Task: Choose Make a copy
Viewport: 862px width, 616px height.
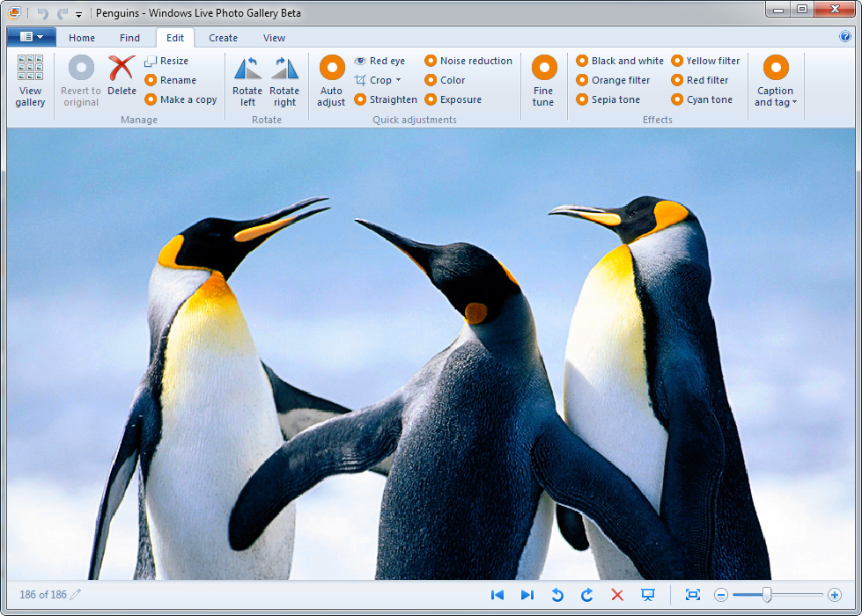Action: (181, 99)
